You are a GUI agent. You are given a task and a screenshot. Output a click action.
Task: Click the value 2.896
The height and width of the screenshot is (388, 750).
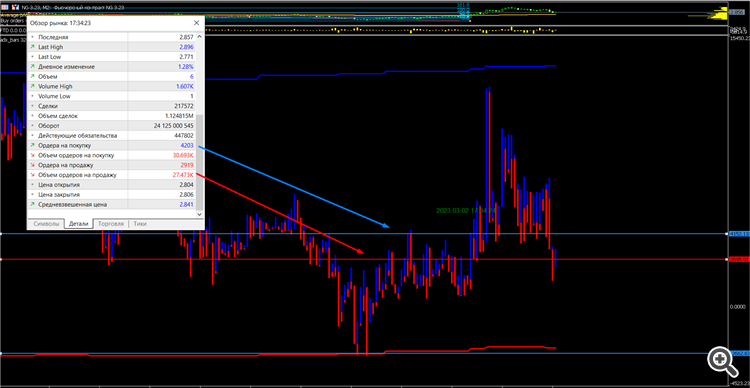[187, 47]
